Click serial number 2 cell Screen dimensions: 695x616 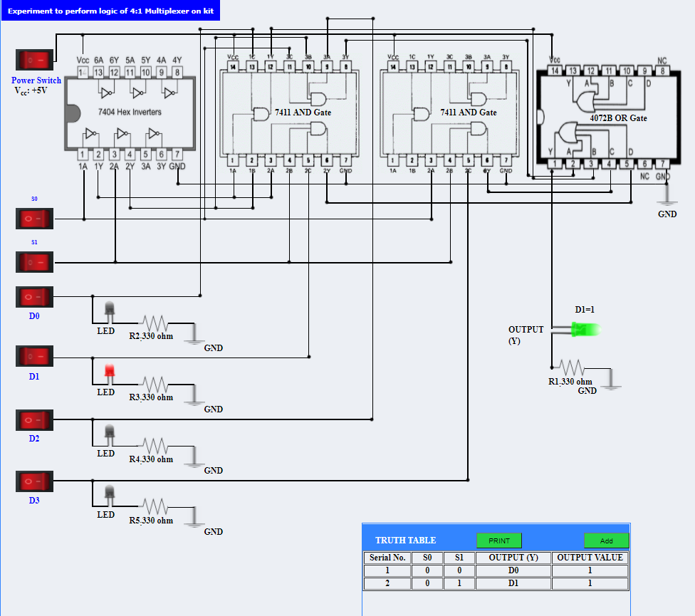(x=387, y=583)
